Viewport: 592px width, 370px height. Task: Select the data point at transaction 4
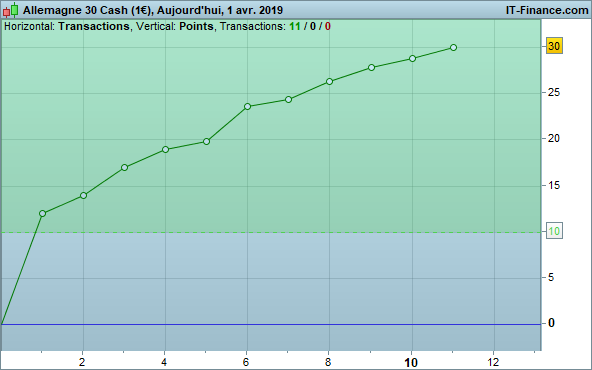click(x=165, y=150)
